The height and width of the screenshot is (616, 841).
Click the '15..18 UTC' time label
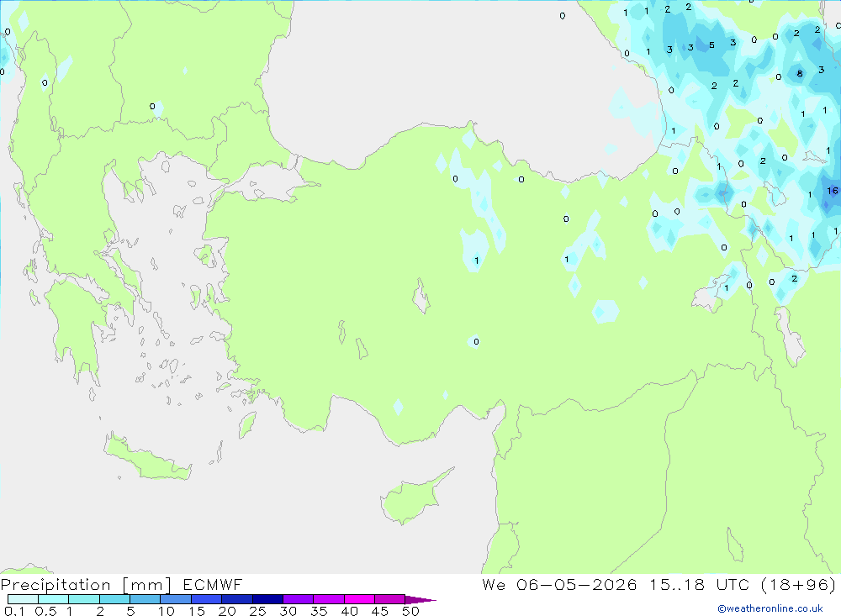(x=700, y=584)
